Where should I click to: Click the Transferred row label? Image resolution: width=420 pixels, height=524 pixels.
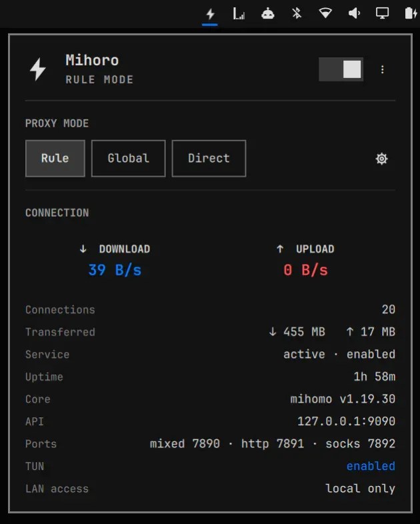pyautogui.click(x=60, y=332)
